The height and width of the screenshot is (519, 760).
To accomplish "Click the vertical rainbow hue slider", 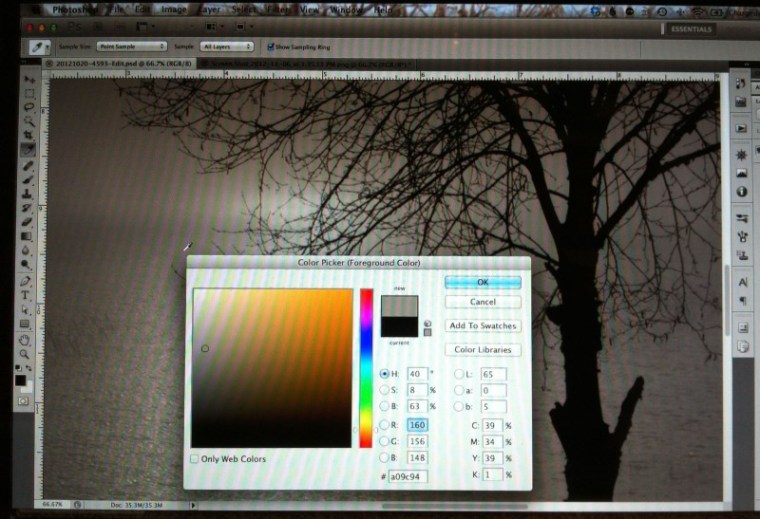I will [366, 368].
